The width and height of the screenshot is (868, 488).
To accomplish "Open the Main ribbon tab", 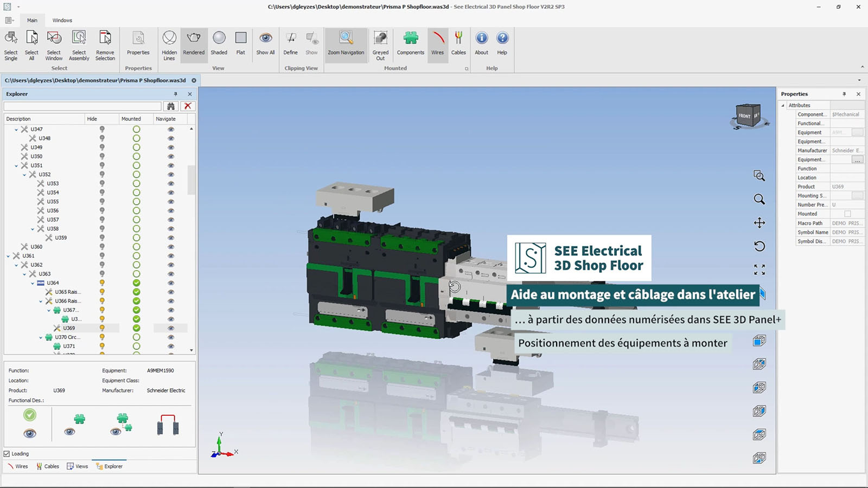I will (x=33, y=21).
